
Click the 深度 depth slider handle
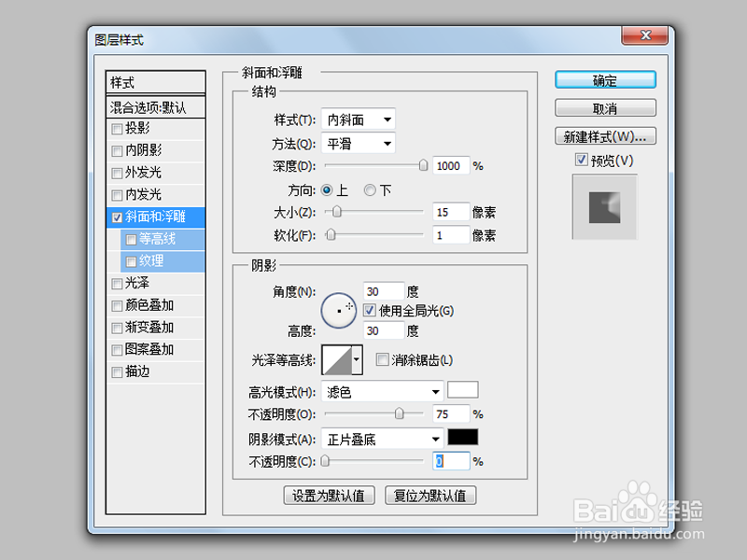[x=423, y=165]
